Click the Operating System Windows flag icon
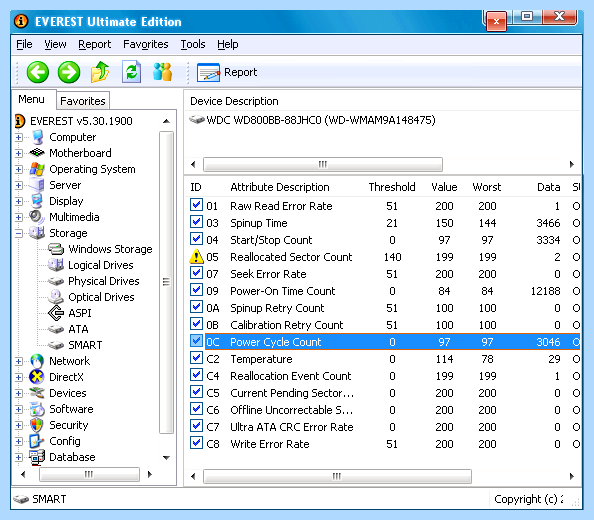This screenshot has height=520, width=594. pyautogui.click(x=37, y=169)
